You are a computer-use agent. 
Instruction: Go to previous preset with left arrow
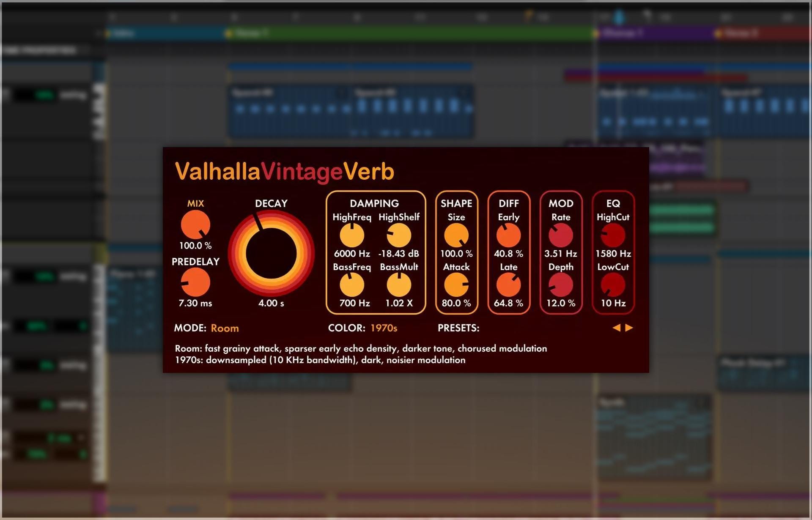(x=617, y=328)
